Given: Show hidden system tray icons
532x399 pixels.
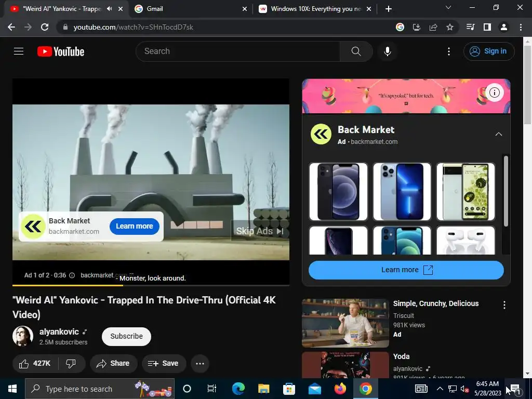Looking at the screenshot, I should [x=440, y=389].
